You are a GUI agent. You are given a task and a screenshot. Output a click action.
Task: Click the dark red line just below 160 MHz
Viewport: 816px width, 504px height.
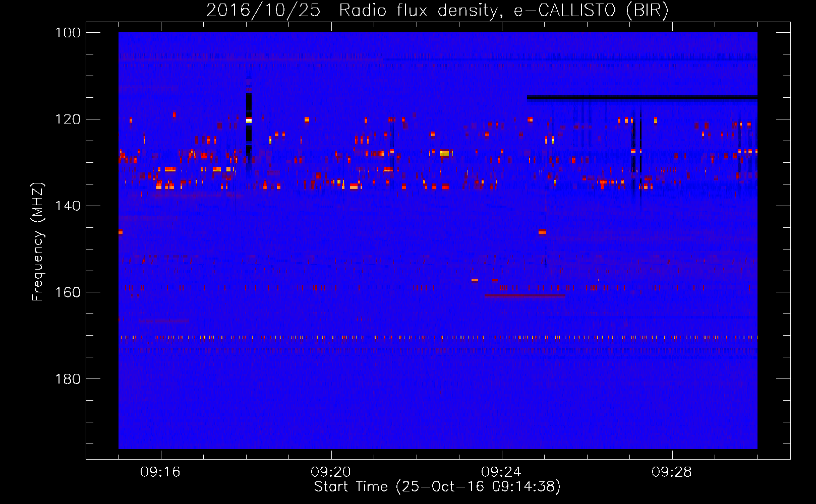coord(525,296)
